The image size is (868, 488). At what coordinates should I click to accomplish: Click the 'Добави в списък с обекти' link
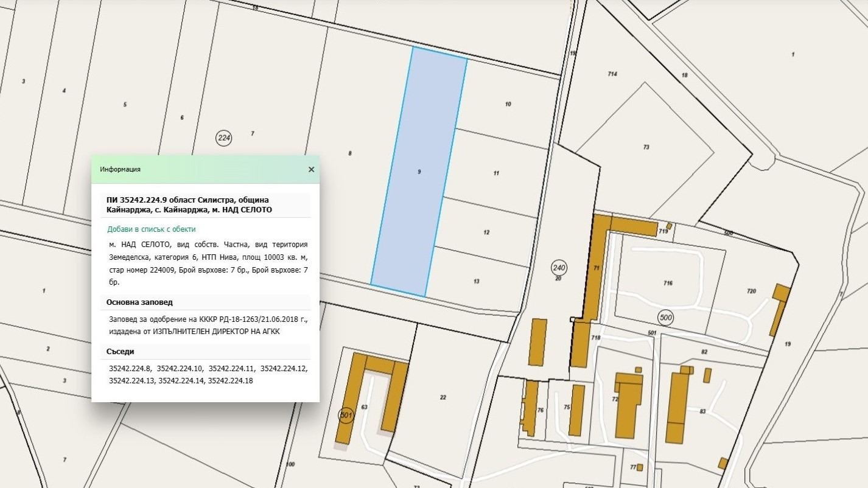coord(152,229)
